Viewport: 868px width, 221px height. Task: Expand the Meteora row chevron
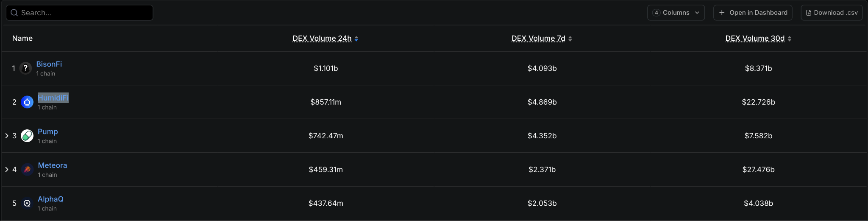[7, 170]
